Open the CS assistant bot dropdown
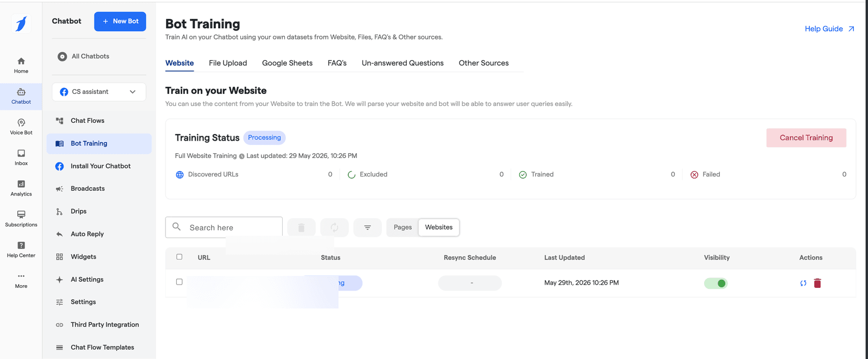 point(99,92)
